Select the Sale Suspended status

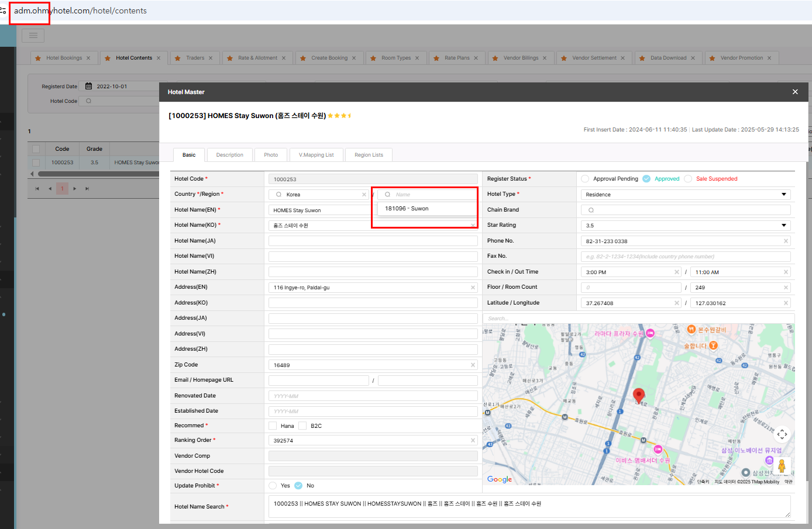pyautogui.click(x=688, y=179)
